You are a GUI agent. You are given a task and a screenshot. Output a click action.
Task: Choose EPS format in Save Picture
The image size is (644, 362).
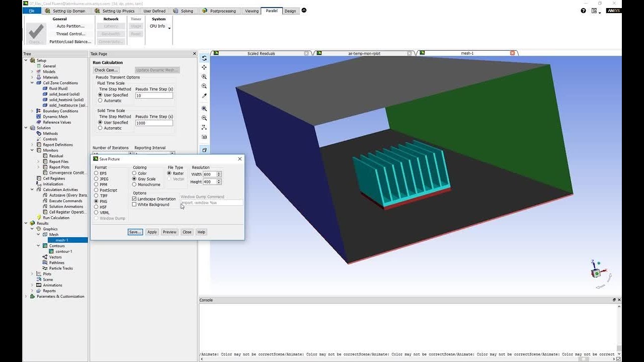[x=96, y=173]
